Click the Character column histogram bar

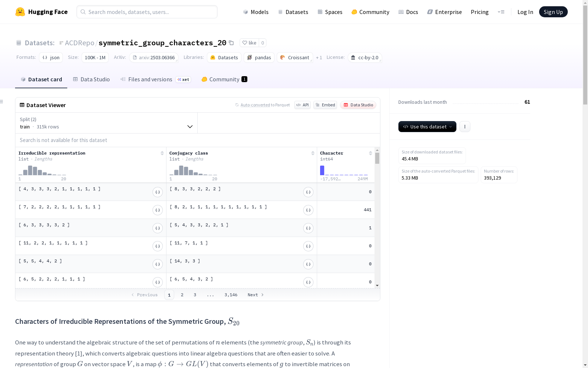pyautogui.click(x=322, y=170)
